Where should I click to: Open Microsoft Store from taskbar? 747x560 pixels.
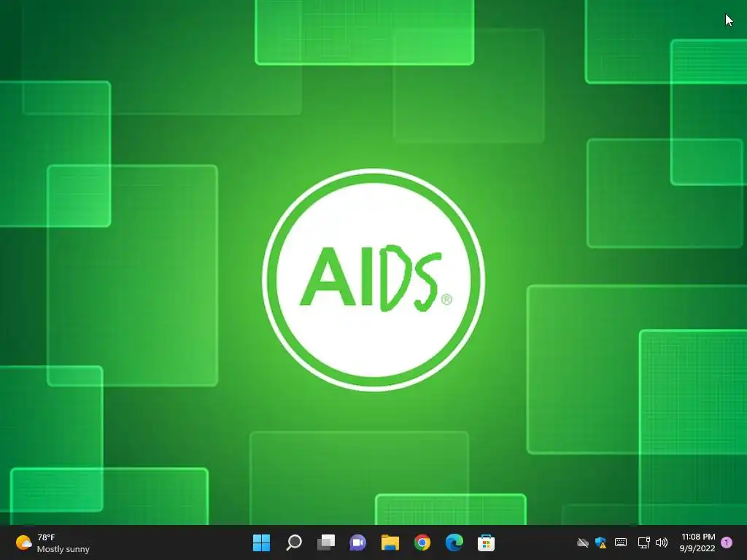[x=486, y=542]
